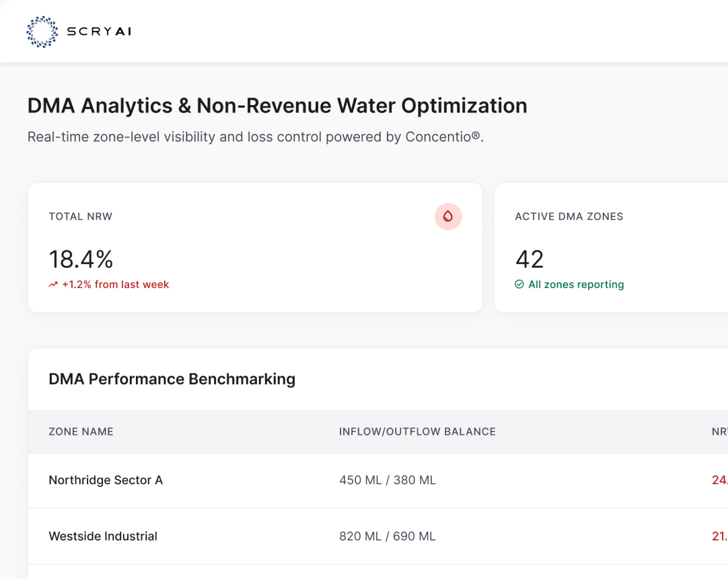Click the ZONE NAME column header
This screenshot has height=579, width=728.
pos(81,432)
